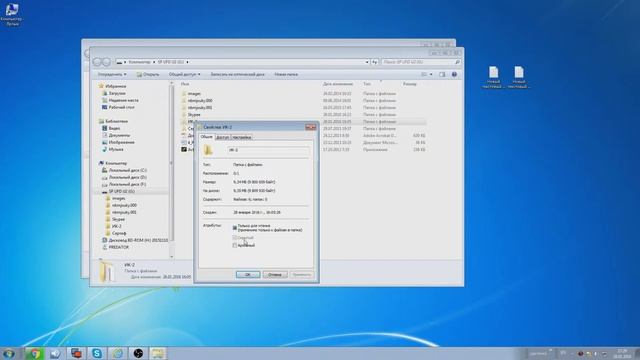Click the taskbar clock and date
This screenshot has width=640, height=360.
coord(622,353)
